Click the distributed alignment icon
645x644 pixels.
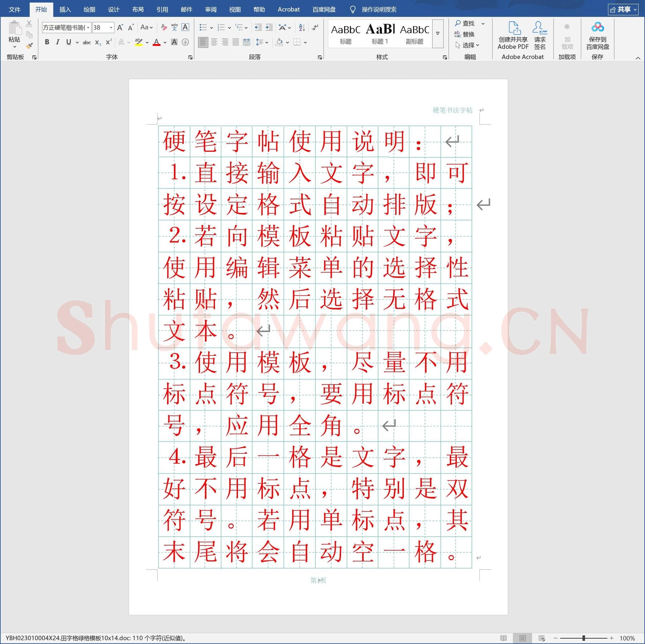pos(247,42)
